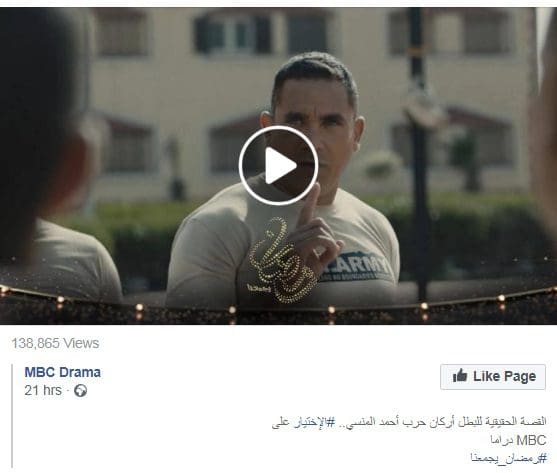
Task: Click the gray vertical bar beside post
Action: [x=12, y=415]
